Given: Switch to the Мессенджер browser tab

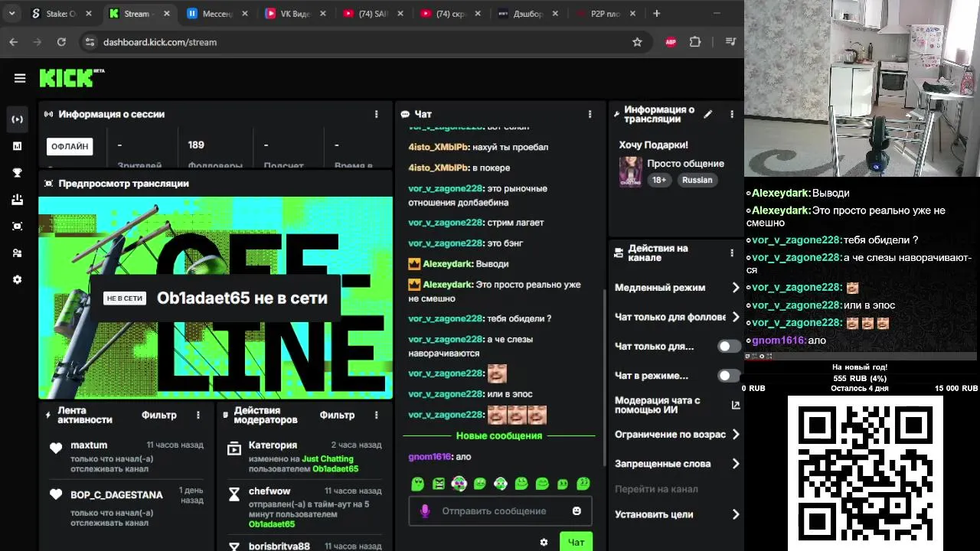Looking at the screenshot, I should [x=217, y=14].
